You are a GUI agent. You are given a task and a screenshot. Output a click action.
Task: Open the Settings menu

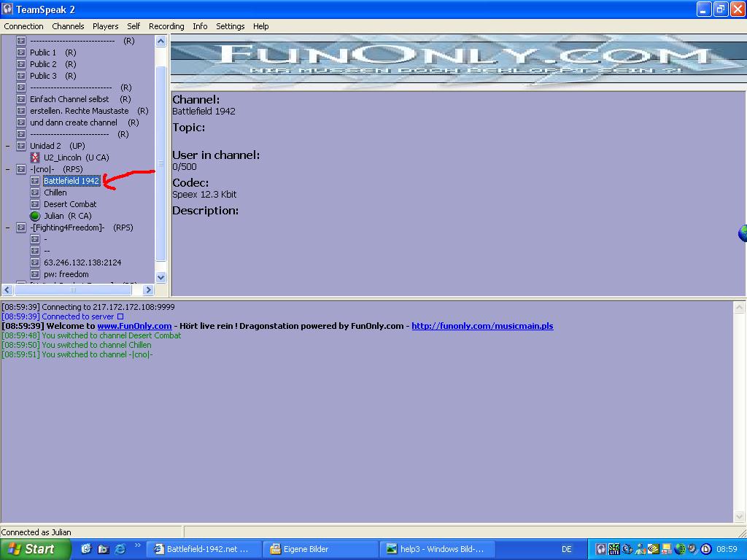pos(230,26)
